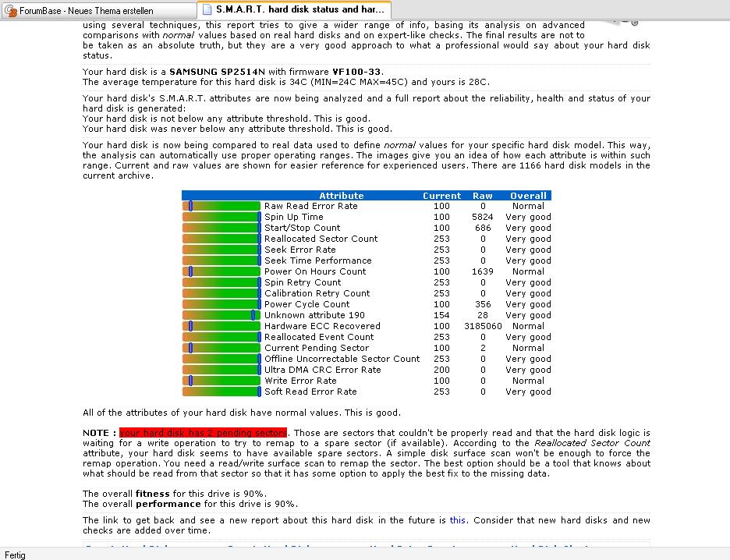Screen dimensions: 730x560
Task: Click the 'Attribute' column header
Action: tap(342, 196)
